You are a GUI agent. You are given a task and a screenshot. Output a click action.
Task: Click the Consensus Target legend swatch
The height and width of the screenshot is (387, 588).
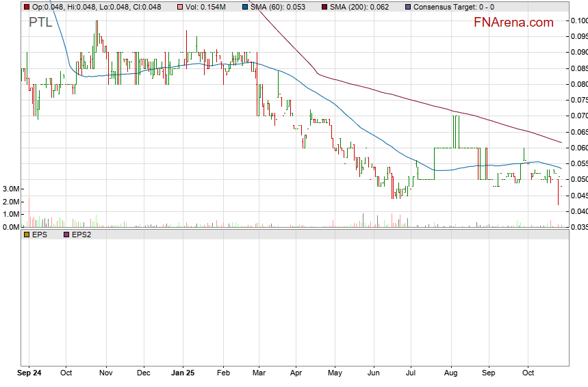click(x=408, y=7)
